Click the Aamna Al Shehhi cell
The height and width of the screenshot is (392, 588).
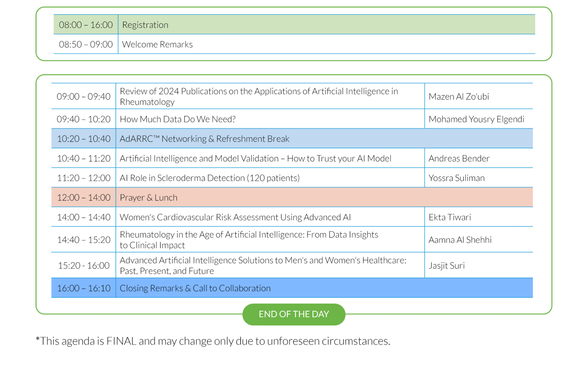[460, 240]
